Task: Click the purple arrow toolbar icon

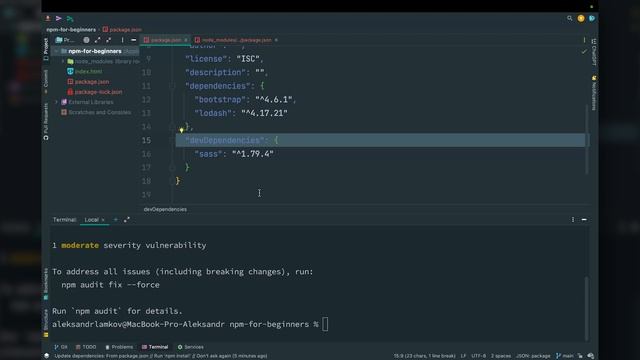Action: pos(59,18)
